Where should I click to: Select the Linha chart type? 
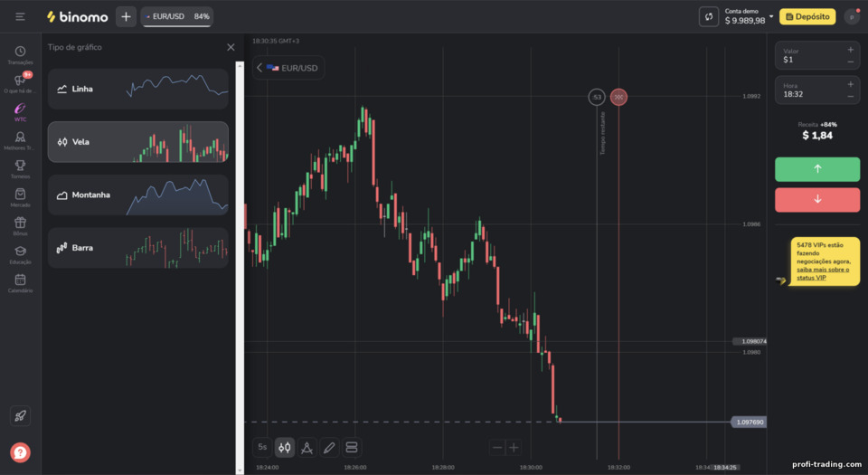click(137, 89)
